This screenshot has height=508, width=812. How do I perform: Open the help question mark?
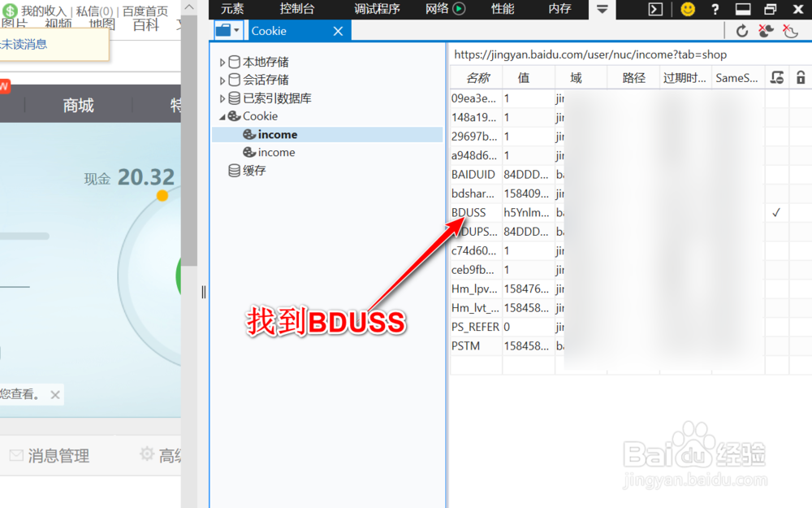(715, 9)
